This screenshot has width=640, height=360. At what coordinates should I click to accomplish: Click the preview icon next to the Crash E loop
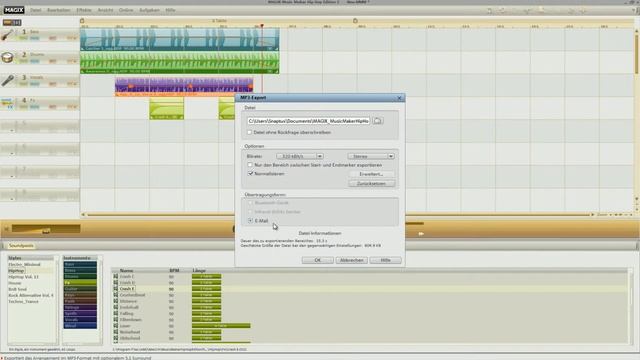tap(116, 289)
